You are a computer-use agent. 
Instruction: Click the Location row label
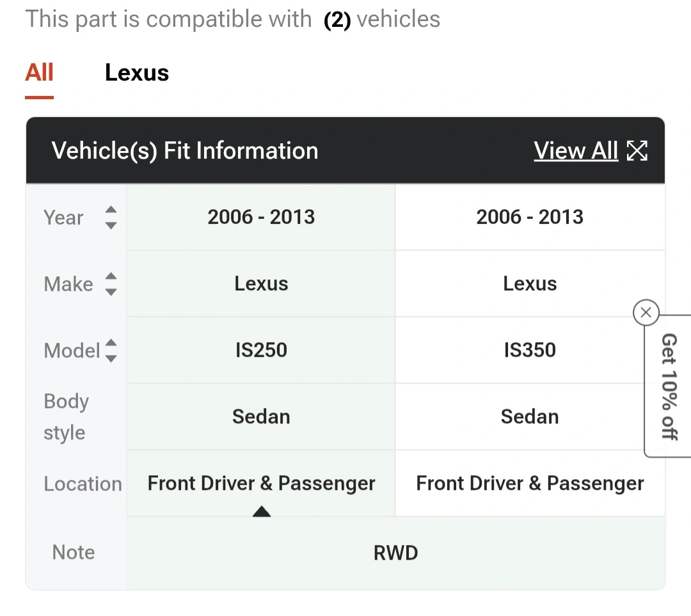click(x=83, y=484)
